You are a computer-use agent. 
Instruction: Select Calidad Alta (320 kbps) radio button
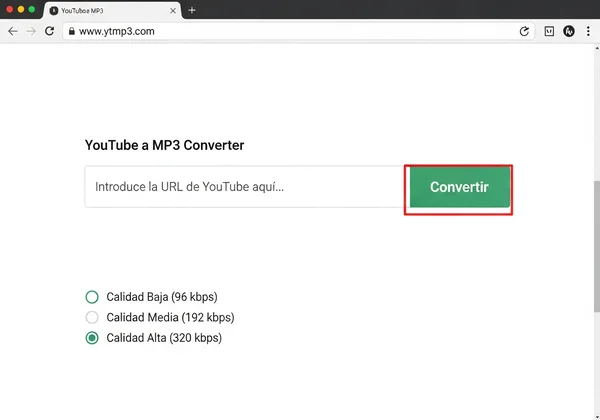point(92,338)
